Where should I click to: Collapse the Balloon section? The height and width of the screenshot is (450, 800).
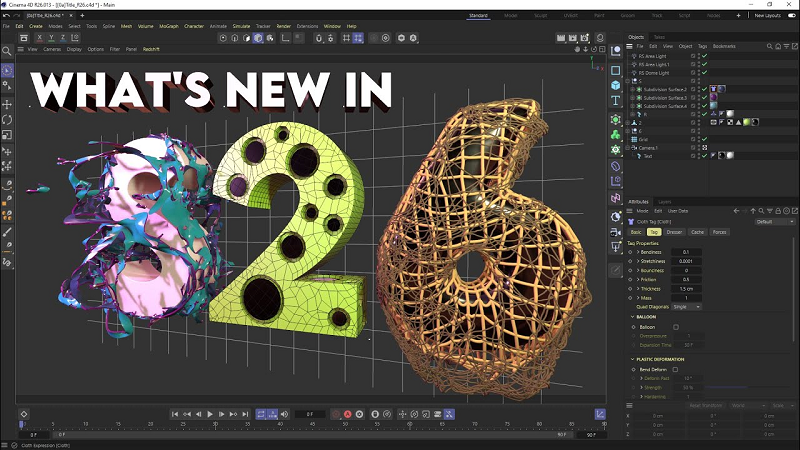pyautogui.click(x=632, y=317)
